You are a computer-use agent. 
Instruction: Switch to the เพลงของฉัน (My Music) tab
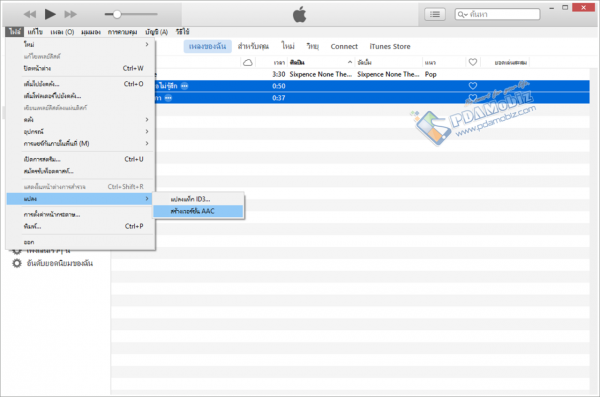click(x=207, y=46)
